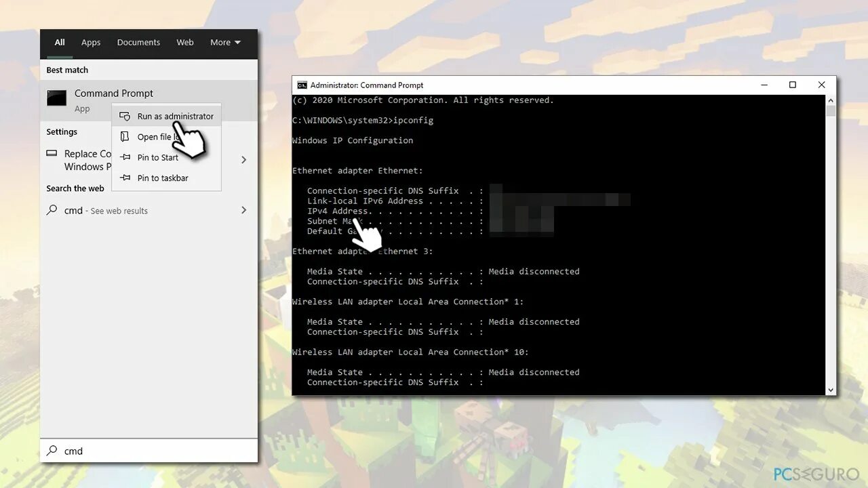Click the Link-local IPv6 Address line
The image size is (868, 488).
point(395,201)
